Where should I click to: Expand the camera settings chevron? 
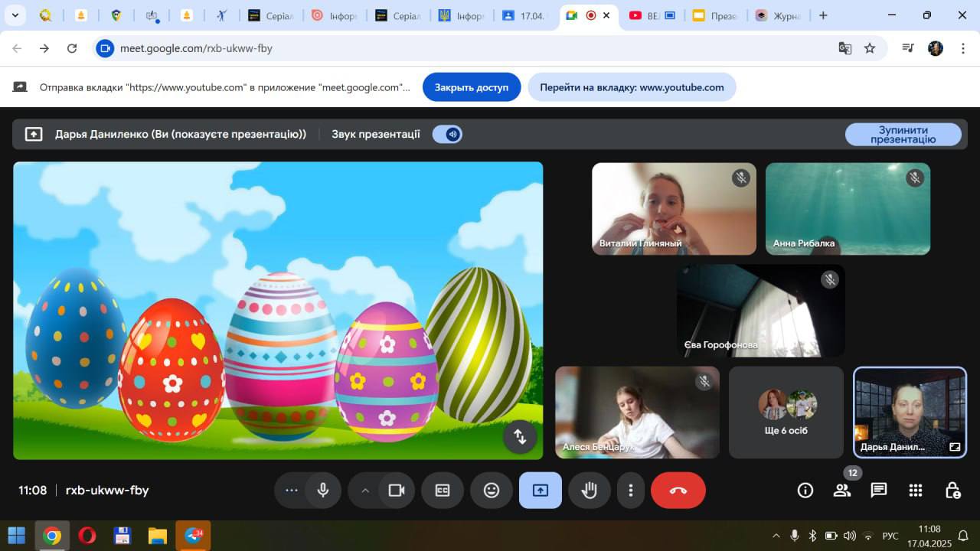click(364, 491)
